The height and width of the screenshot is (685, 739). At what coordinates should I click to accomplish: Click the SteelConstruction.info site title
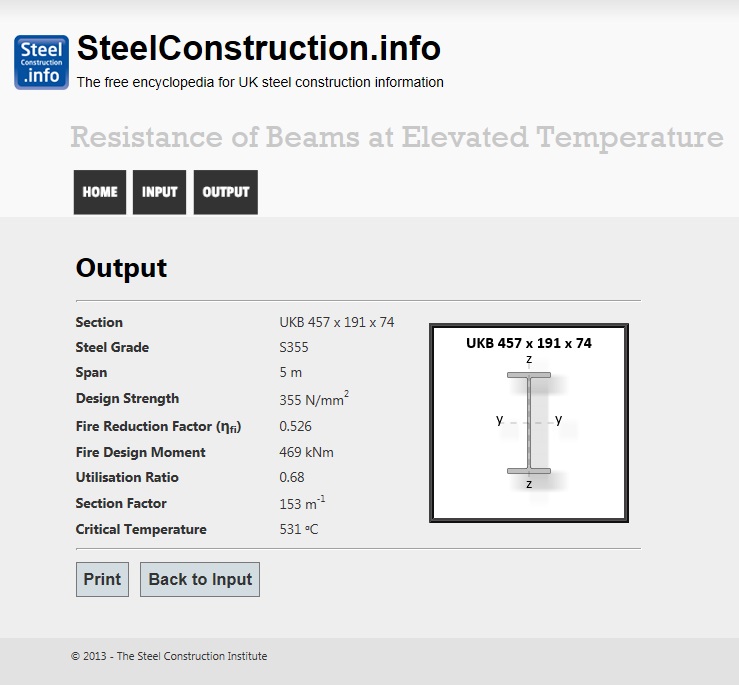coord(259,48)
